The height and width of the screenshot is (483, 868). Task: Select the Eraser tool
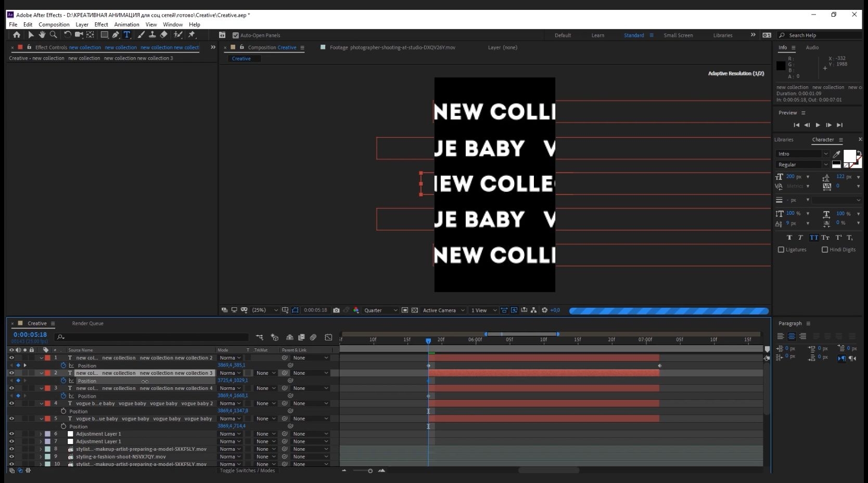coord(163,35)
